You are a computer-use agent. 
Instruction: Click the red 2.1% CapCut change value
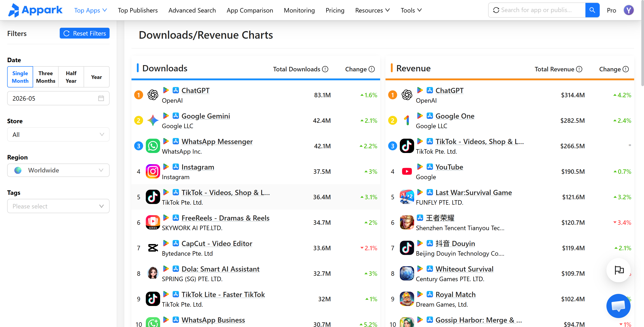(x=369, y=248)
